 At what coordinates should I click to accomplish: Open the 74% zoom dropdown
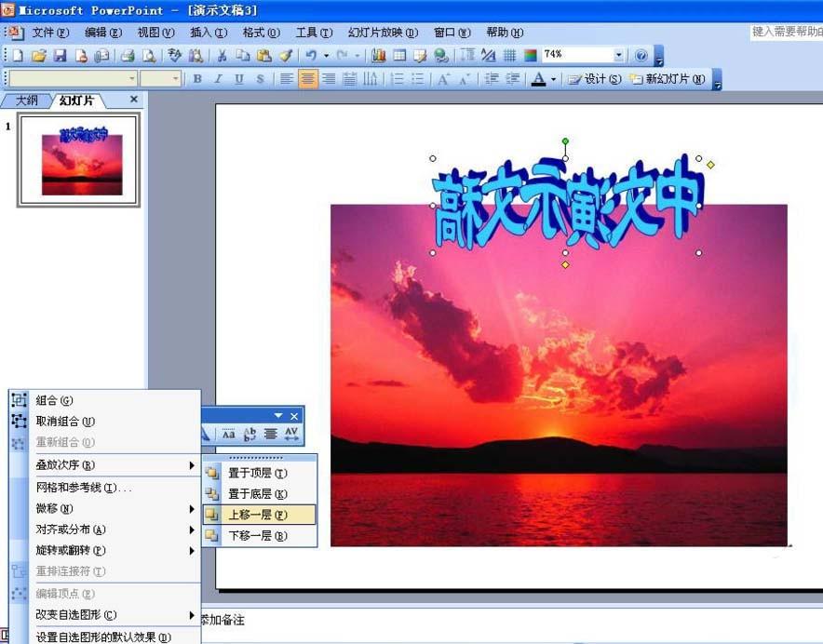click(620, 55)
